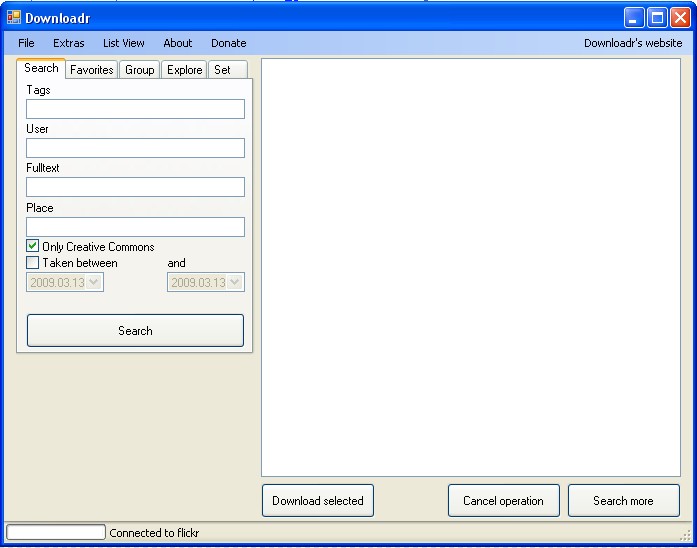The image size is (697, 548).
Task: Click the large Search button
Action: (135, 331)
